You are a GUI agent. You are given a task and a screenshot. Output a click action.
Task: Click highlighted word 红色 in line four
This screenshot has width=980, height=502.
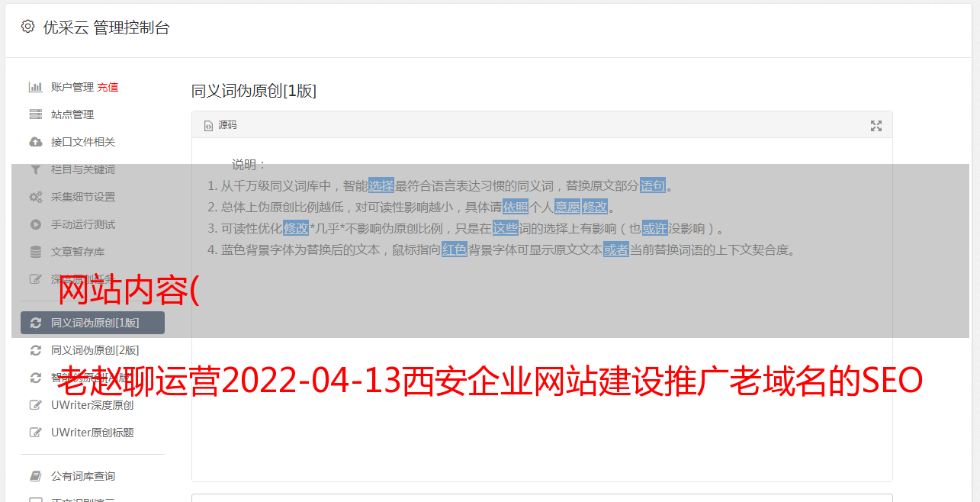coord(455,249)
